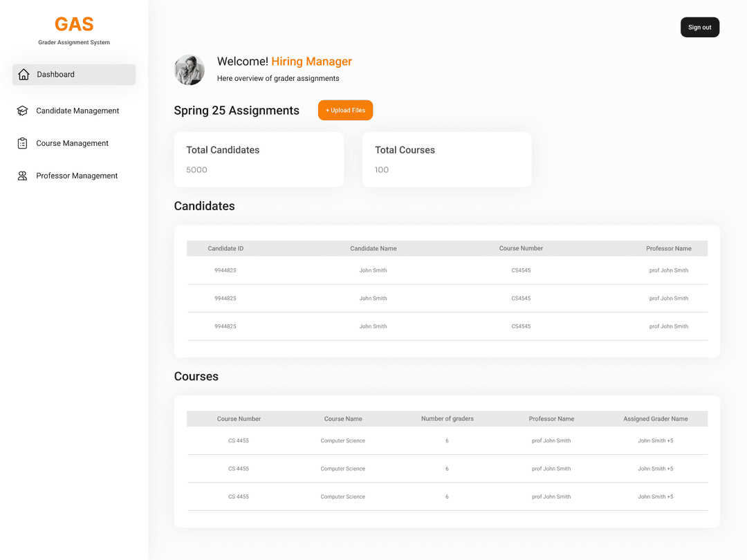Viewport: 747px width, 560px height.
Task: Click the Assigned Grader Name column header
Action: (x=655, y=419)
